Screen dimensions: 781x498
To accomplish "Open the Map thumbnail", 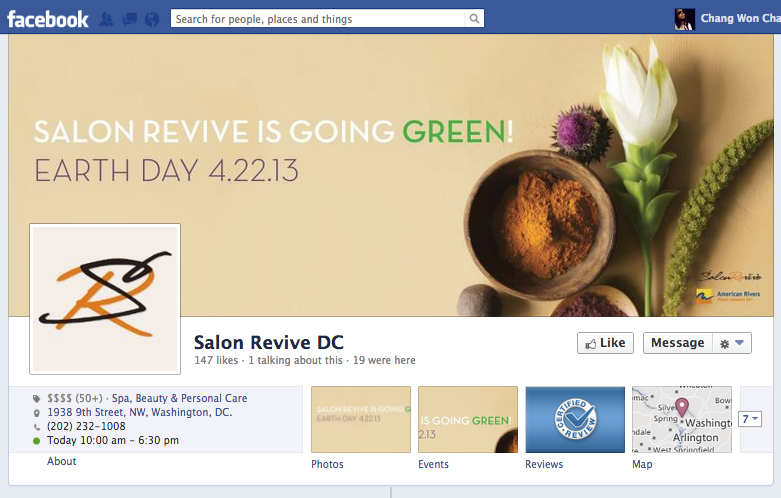I will pos(682,419).
